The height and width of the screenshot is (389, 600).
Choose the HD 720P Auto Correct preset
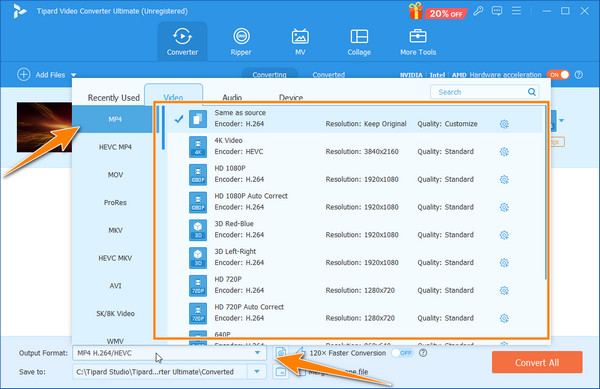tap(355, 313)
